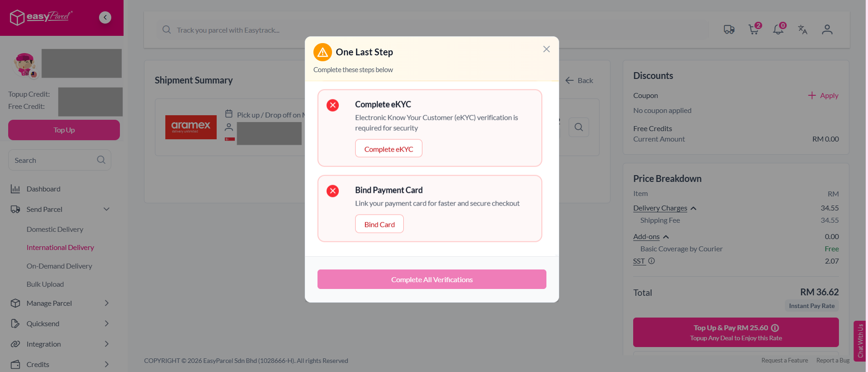Focus the Easytrack parcel tracking field
868x372 pixels.
click(x=432, y=30)
